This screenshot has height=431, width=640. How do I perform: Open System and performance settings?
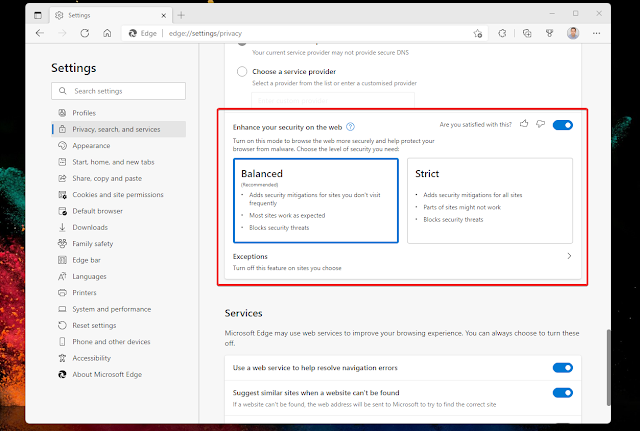coord(119,309)
